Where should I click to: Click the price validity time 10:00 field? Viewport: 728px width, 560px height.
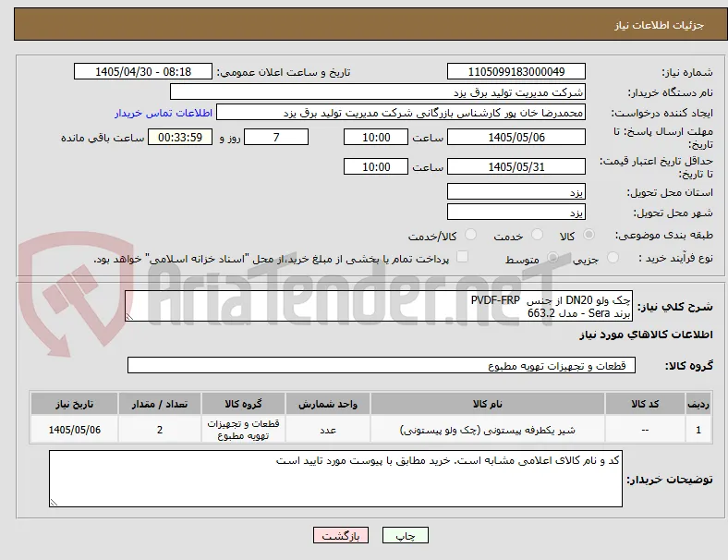tap(376, 166)
